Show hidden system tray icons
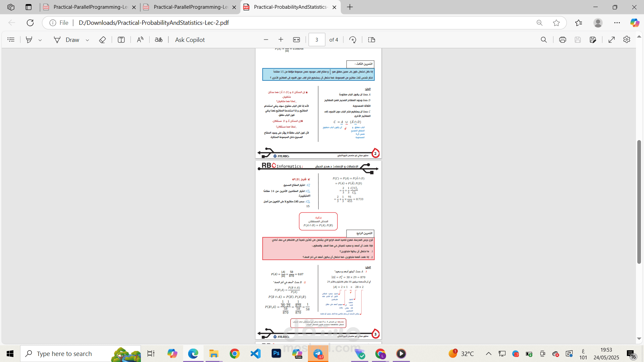The height and width of the screenshot is (362, 644). (x=489, y=354)
